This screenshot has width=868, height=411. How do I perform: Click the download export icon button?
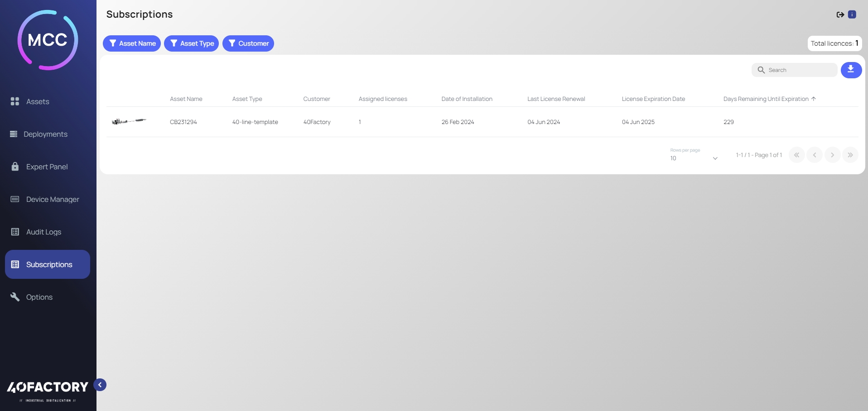pyautogui.click(x=851, y=70)
